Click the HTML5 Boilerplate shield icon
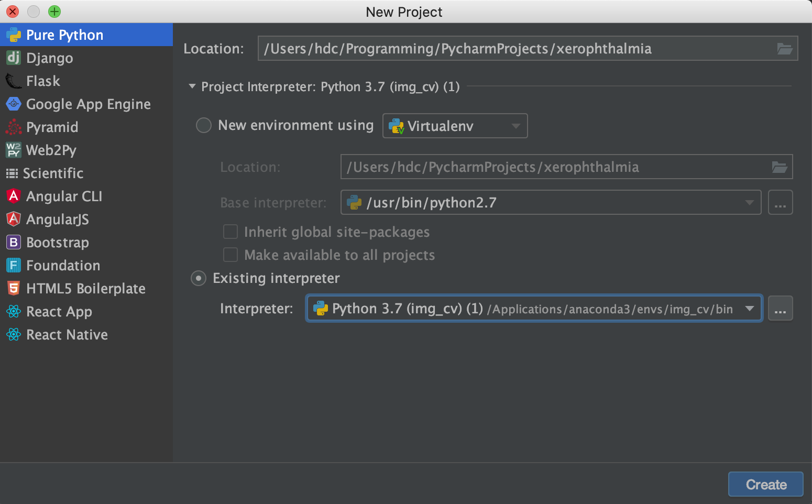 pos(14,288)
